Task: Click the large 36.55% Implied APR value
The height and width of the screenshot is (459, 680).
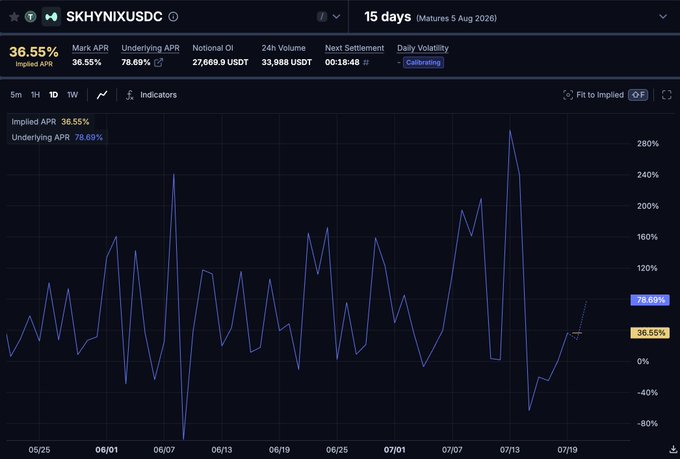Action: [x=34, y=52]
